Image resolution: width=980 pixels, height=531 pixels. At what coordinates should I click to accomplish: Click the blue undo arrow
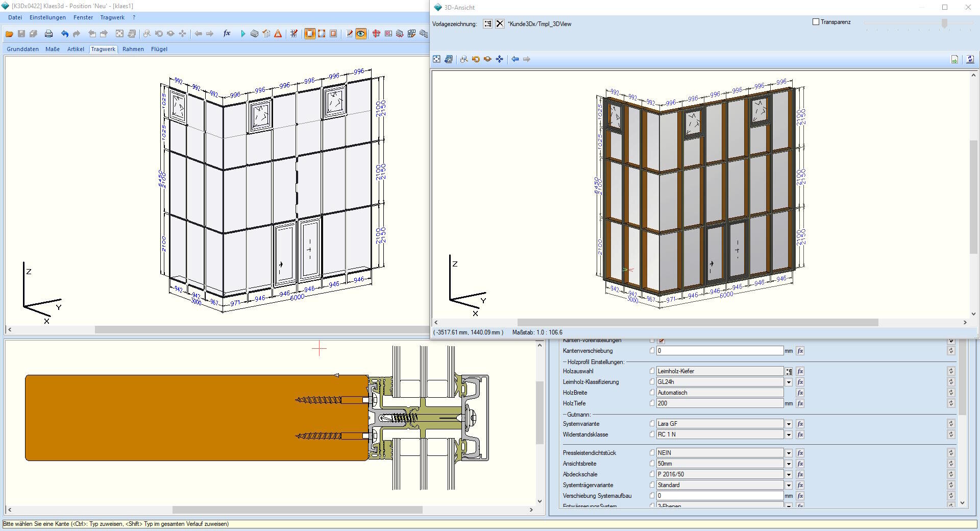coord(64,34)
